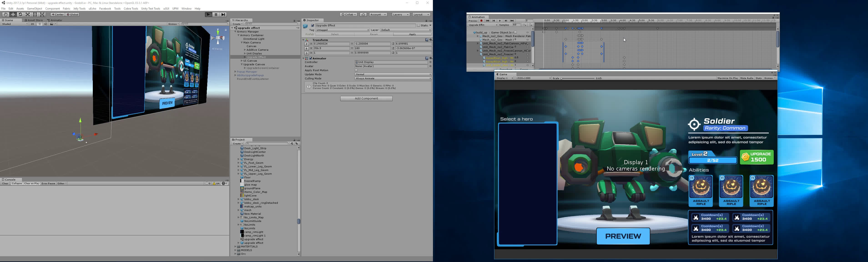Click the Add Component button
The width and height of the screenshot is (868, 262).
click(366, 99)
